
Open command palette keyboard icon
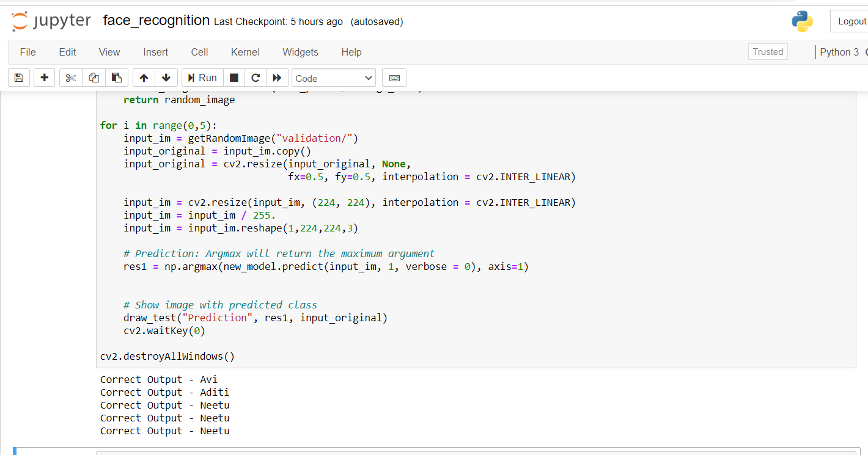coord(394,78)
